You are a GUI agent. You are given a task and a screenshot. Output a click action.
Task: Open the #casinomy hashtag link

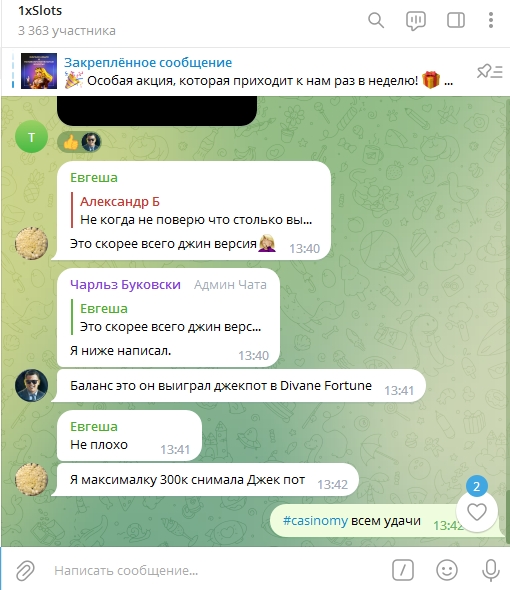(x=315, y=521)
